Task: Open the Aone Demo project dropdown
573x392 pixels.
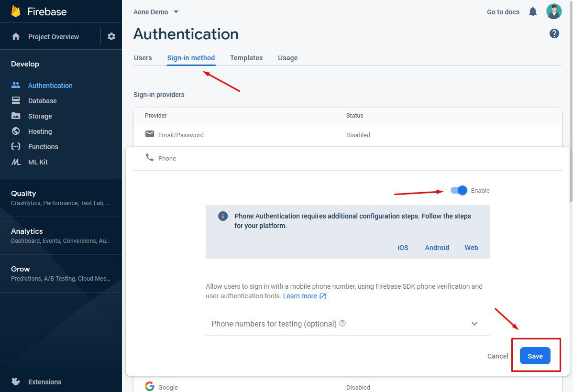Action: coord(156,12)
